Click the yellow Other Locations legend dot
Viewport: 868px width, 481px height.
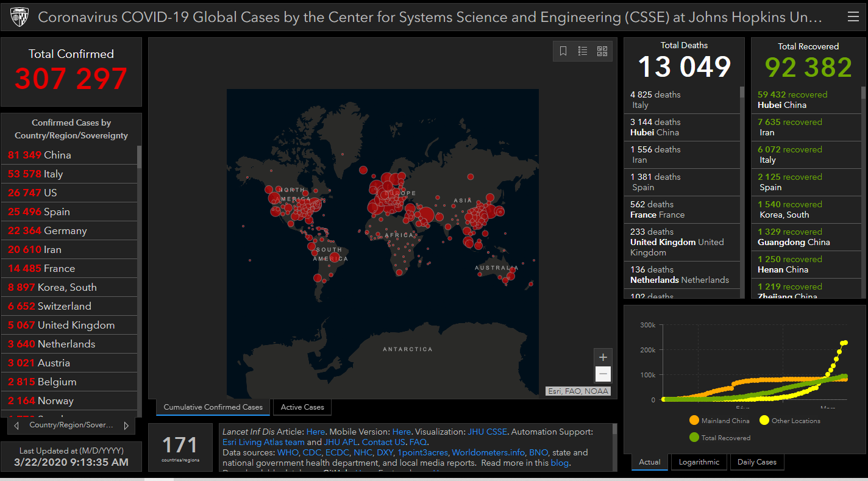764,421
